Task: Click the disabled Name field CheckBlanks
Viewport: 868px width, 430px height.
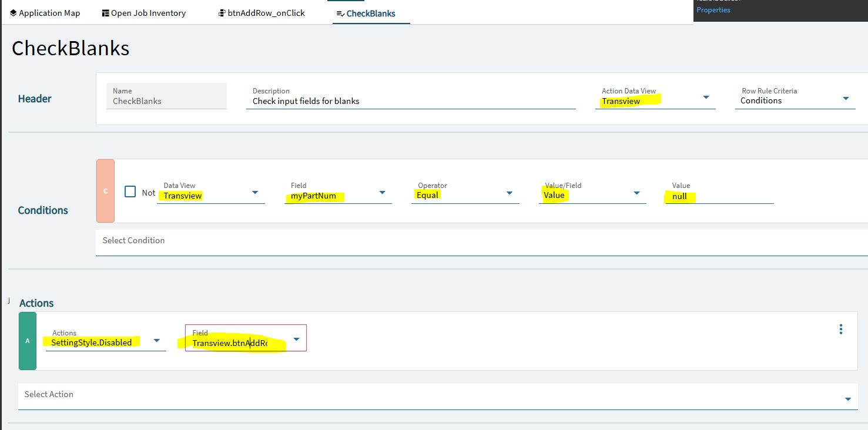Action: (x=166, y=96)
